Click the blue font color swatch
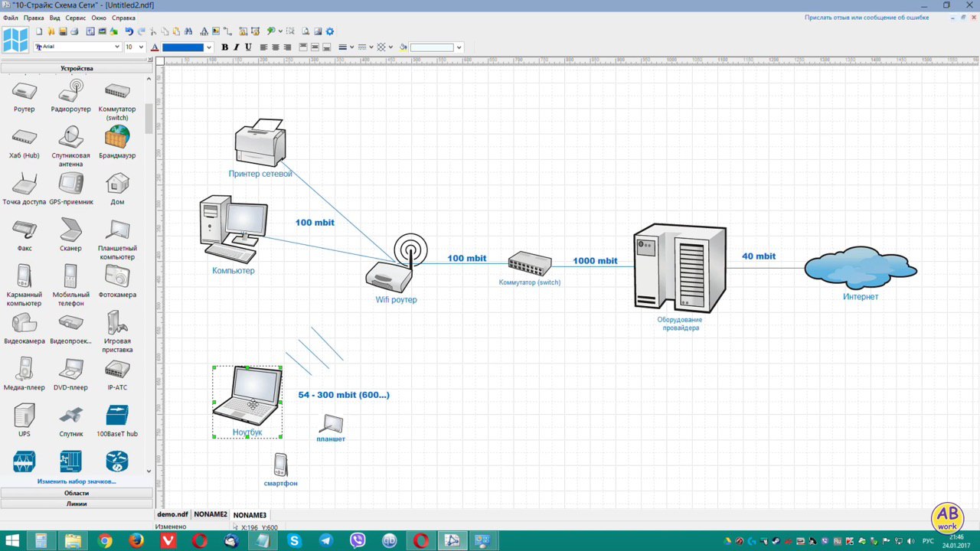 (x=183, y=47)
